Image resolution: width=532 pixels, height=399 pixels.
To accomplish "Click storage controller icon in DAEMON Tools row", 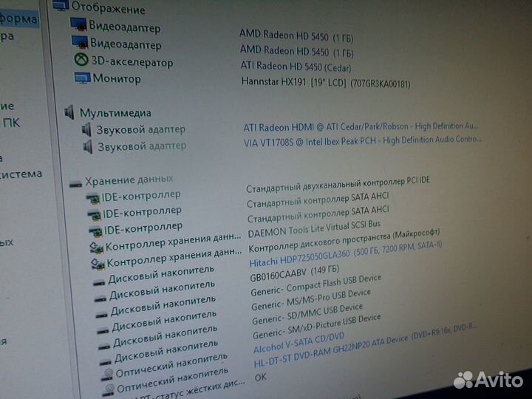I will tap(97, 248).
